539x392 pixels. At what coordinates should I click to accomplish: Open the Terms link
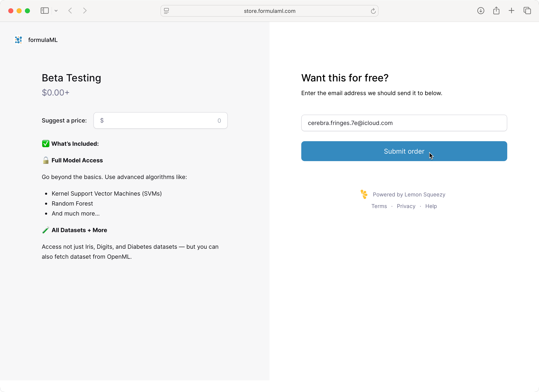379,206
